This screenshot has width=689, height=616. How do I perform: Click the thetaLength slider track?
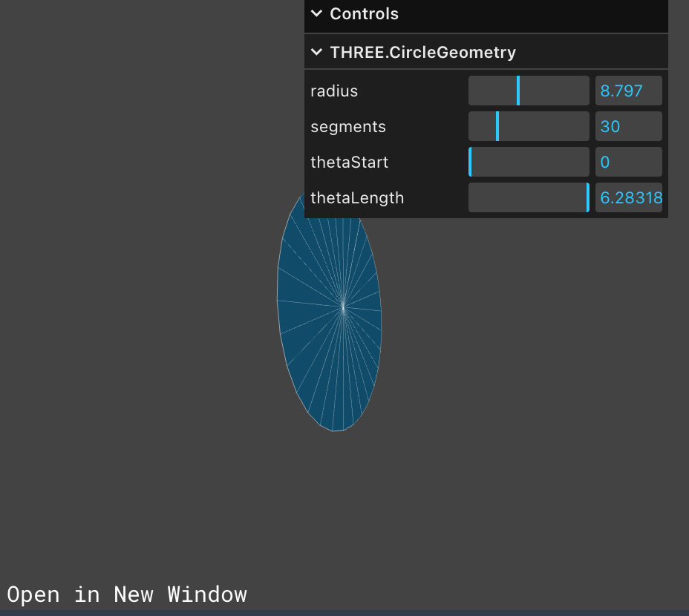tap(529, 197)
